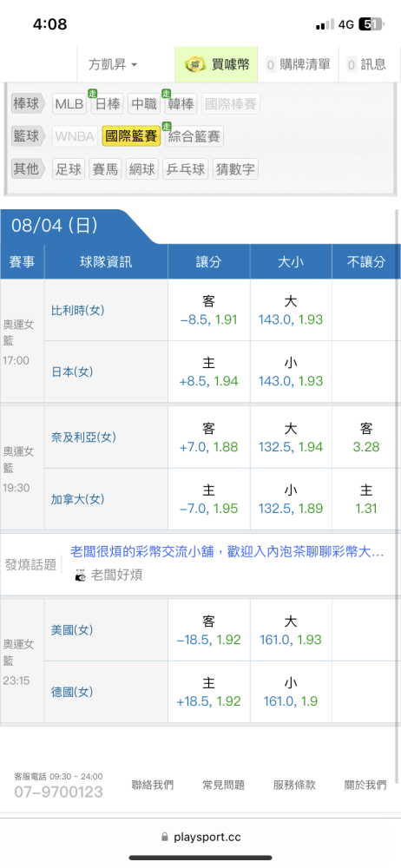The width and height of the screenshot is (401, 868).
Task: Pick USA spread −18.5, 1.92
Action: point(209,630)
